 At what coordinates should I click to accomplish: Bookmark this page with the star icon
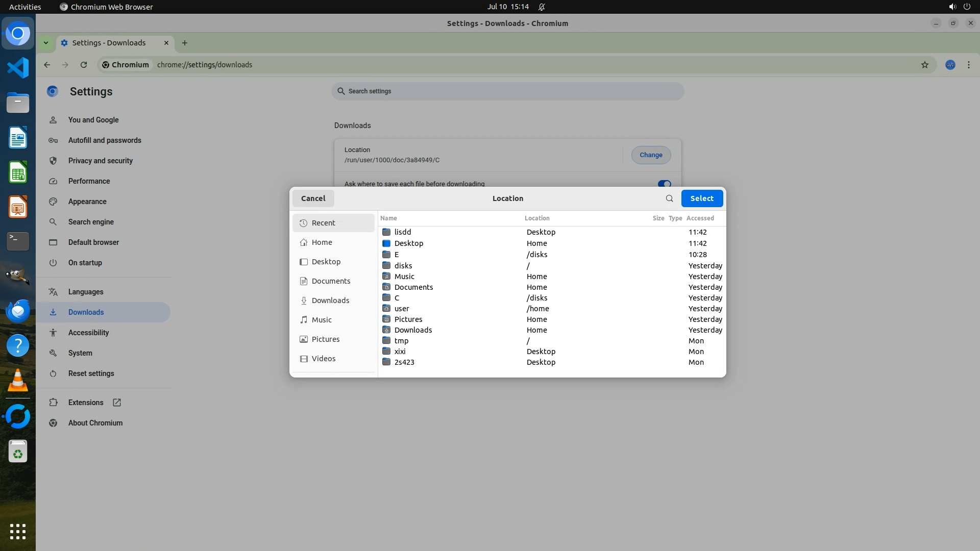(x=924, y=65)
